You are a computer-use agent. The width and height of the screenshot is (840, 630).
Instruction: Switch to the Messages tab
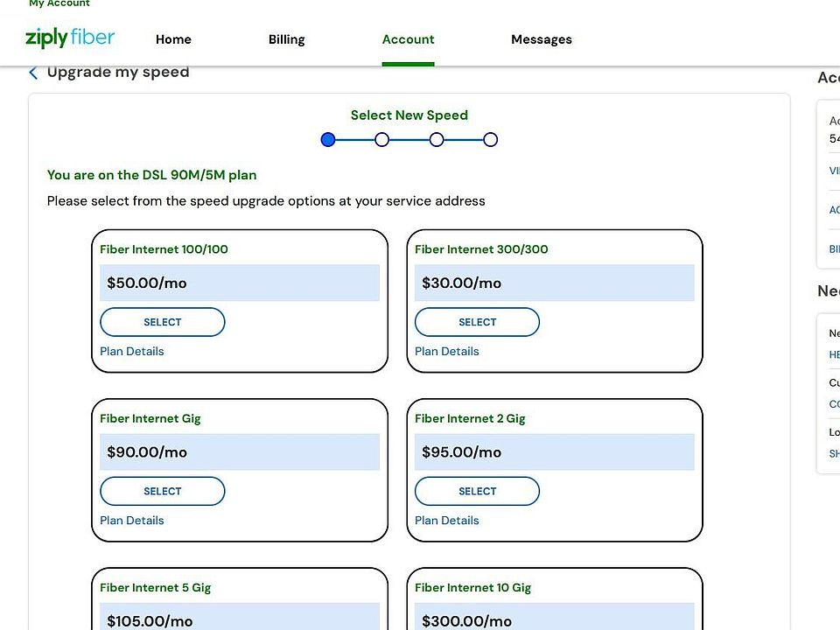tap(541, 39)
